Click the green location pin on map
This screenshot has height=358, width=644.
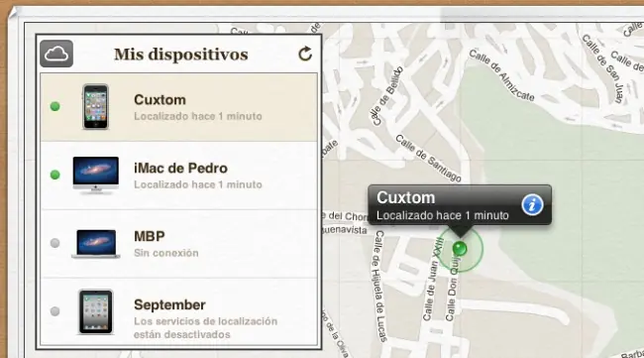(x=460, y=248)
